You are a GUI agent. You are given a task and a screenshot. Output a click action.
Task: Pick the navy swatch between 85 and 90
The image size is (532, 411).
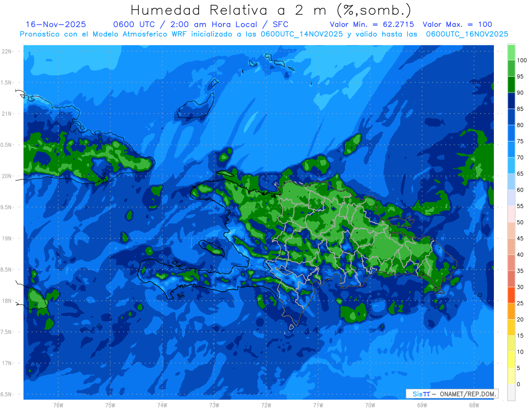[x=511, y=101]
